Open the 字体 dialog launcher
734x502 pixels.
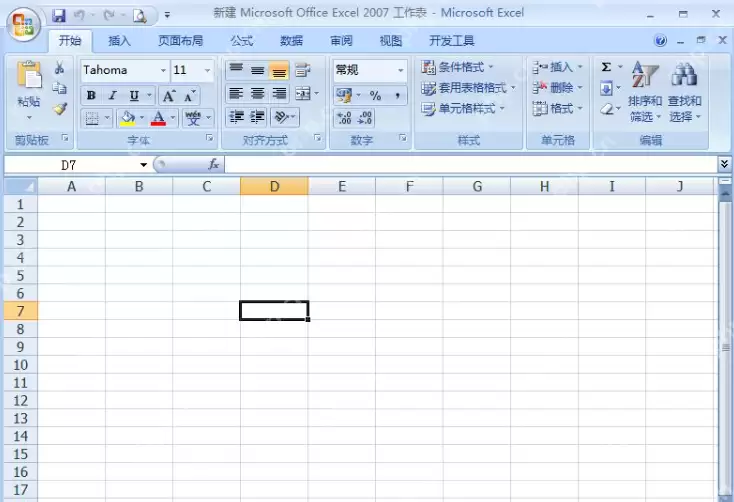click(x=209, y=138)
